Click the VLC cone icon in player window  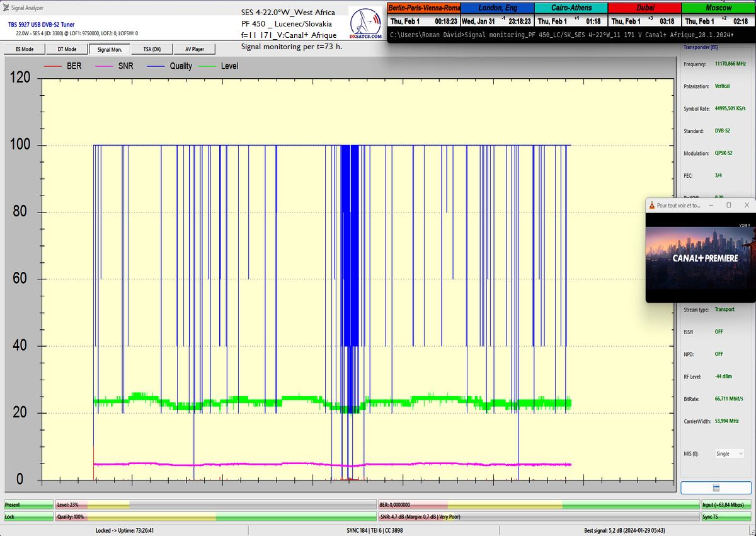click(x=651, y=205)
